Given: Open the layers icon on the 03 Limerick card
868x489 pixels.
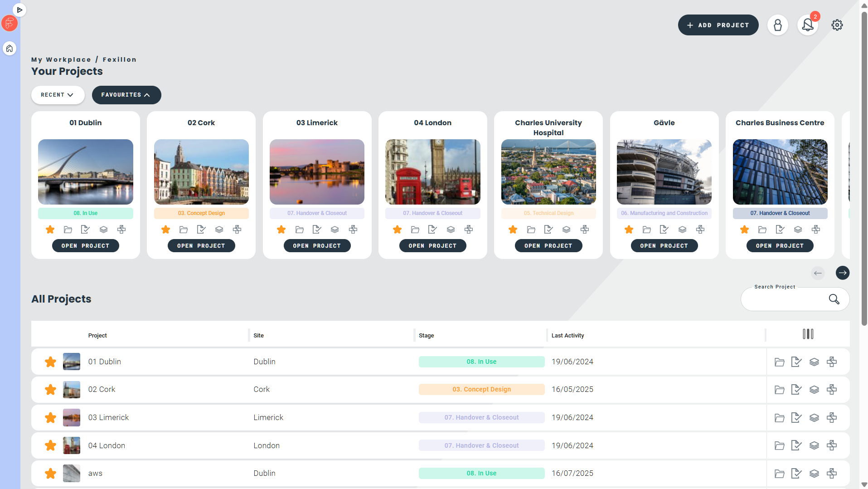Looking at the screenshot, I should (x=335, y=230).
